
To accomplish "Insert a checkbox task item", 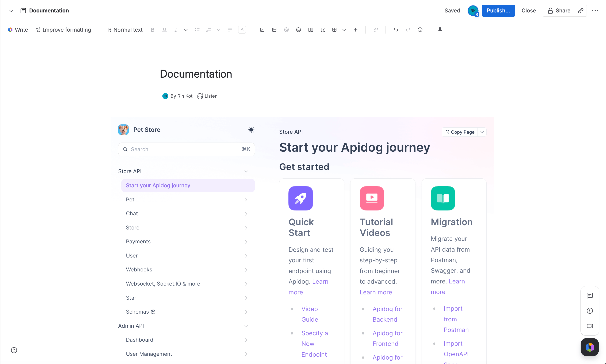I will (262, 30).
